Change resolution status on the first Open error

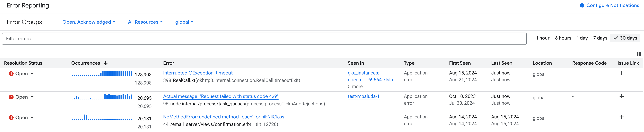32,73
